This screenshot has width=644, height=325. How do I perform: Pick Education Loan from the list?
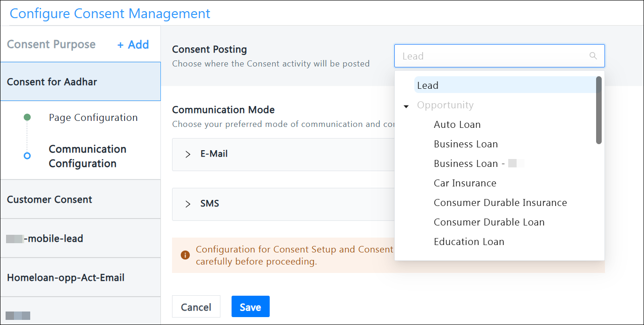pyautogui.click(x=469, y=242)
